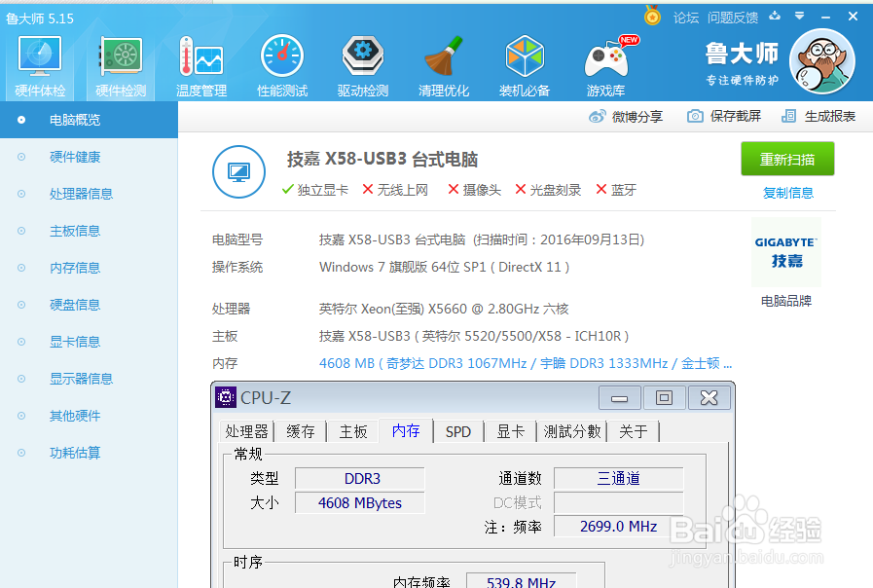
Task: Click the GIGABYTE 技嘉 brand logo
Action: coord(786,252)
